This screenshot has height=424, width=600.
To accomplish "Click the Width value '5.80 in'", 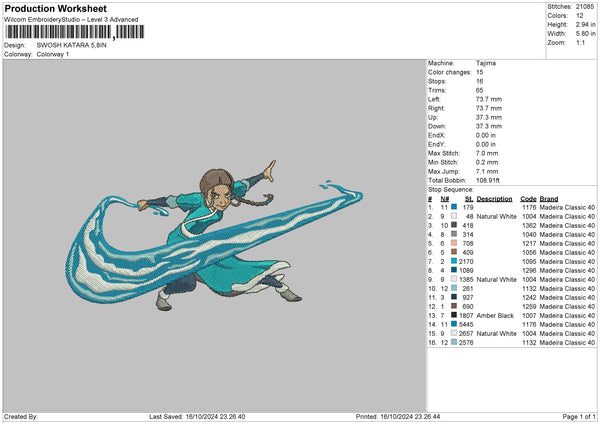I will [585, 34].
